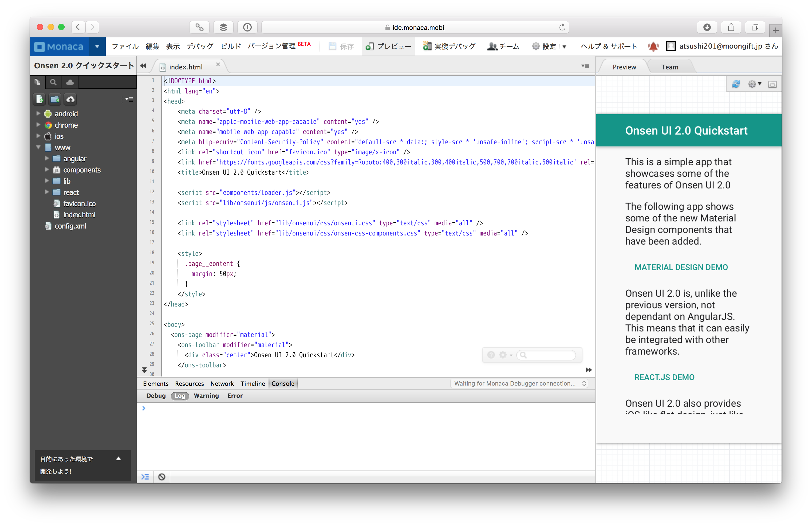Click the cloud upload icon in the sidebar
Image resolution: width=812 pixels, height=526 pixels.
pos(70,99)
